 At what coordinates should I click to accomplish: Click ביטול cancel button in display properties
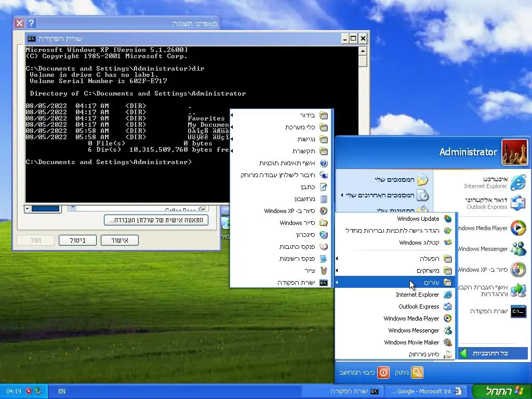click(x=78, y=240)
